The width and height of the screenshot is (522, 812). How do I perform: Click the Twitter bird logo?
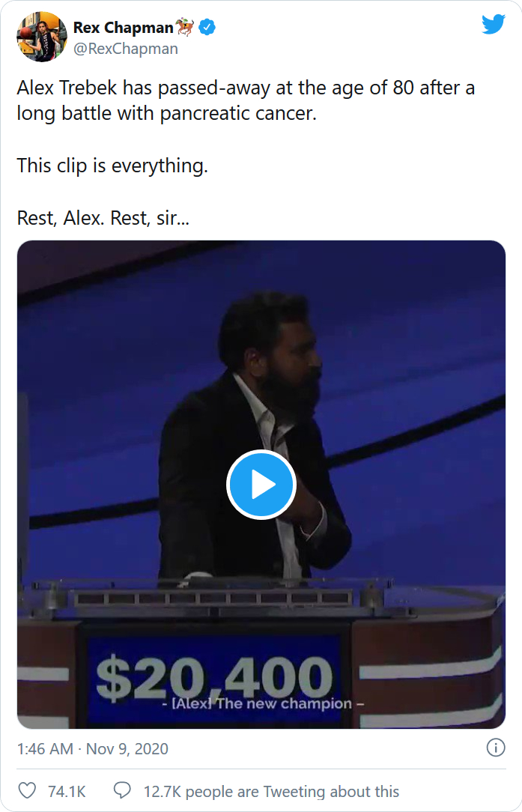point(494,25)
